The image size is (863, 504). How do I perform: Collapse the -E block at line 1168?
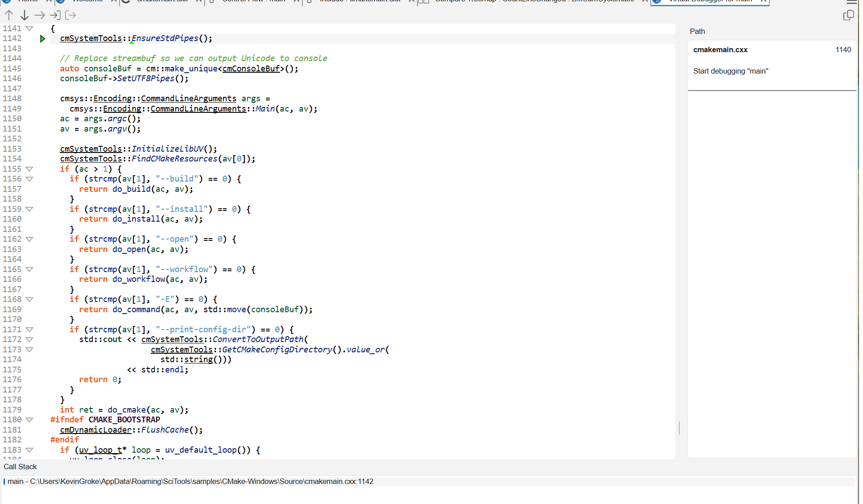[x=29, y=299]
